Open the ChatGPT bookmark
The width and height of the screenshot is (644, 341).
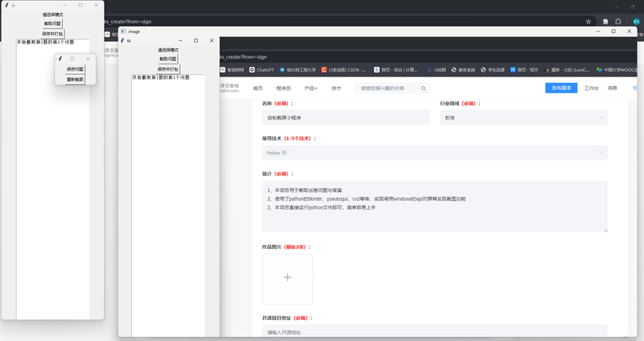pyautogui.click(x=262, y=70)
